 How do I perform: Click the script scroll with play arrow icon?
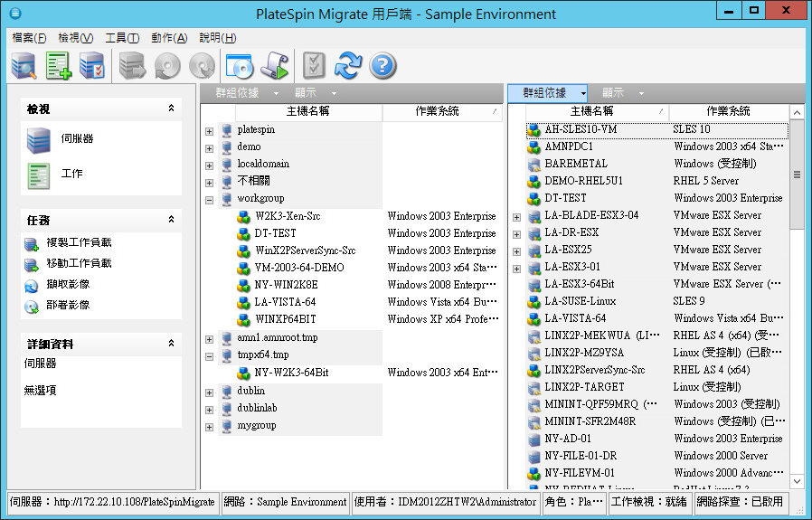pyautogui.click(x=274, y=65)
